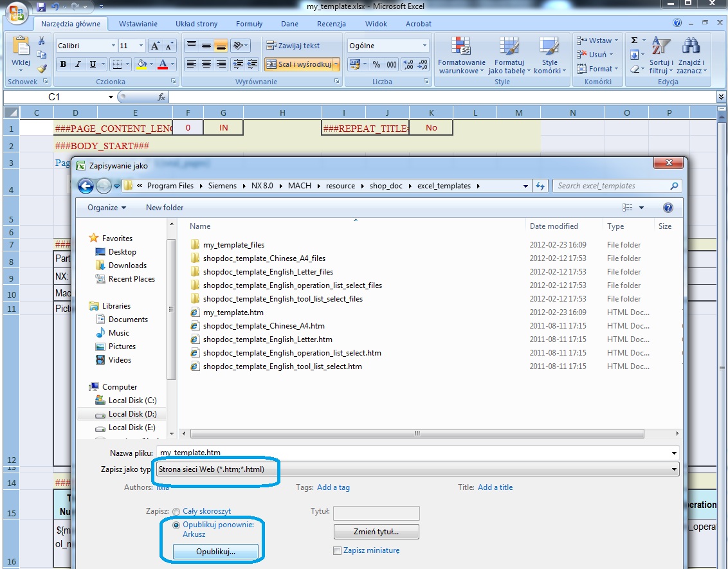Click the help icon in save dialog
The width and height of the screenshot is (728, 569).
coord(668,208)
